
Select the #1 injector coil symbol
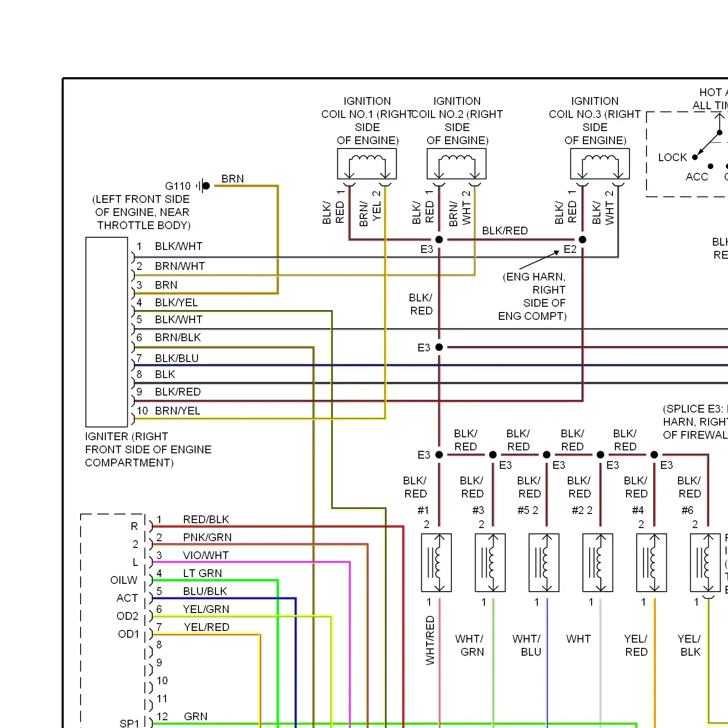click(x=436, y=563)
